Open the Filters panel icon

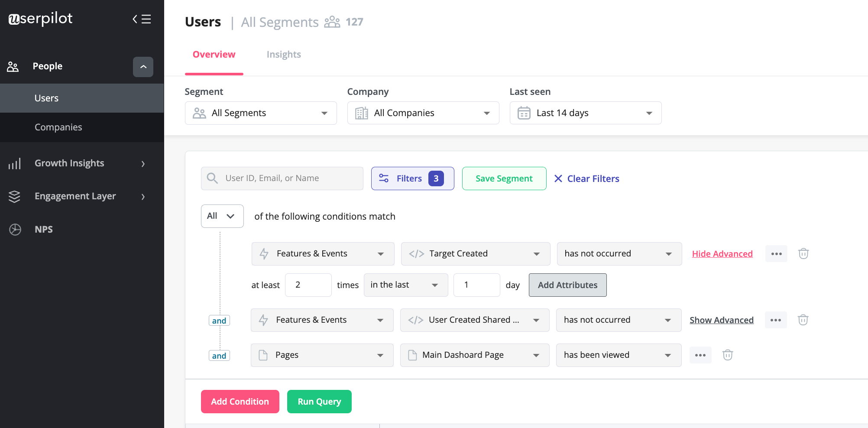tap(384, 178)
